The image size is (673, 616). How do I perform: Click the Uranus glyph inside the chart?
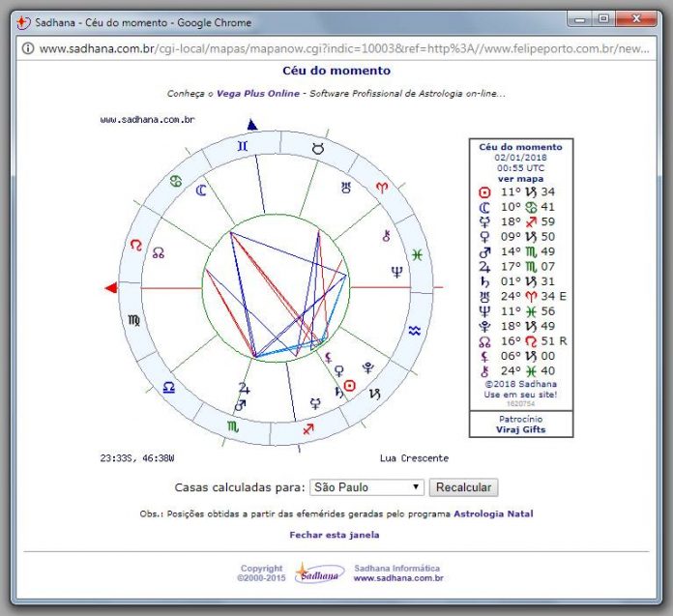[x=346, y=188]
